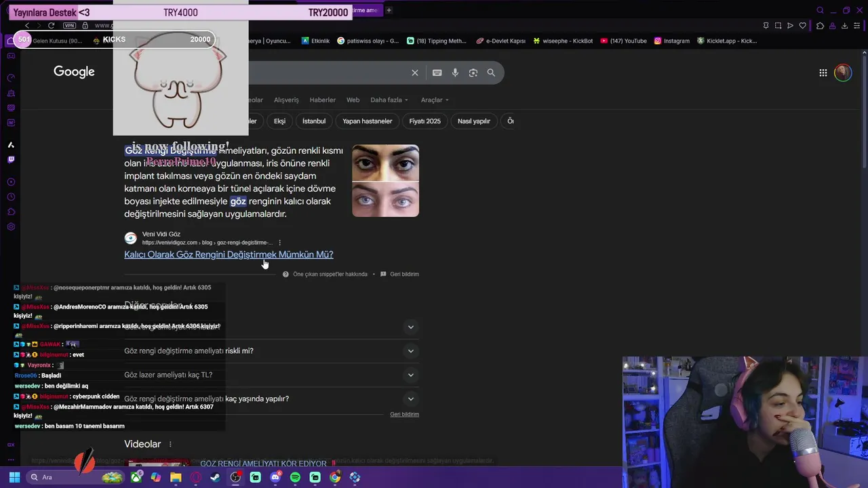Open the tab search icon in the title bar
Screen dimensions: 868x488
[x=820, y=10]
